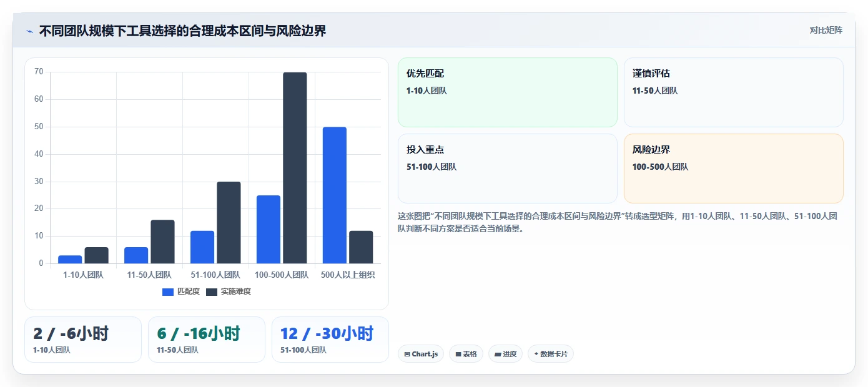Toggle the 匹配度 legend swatch
This screenshot has height=387, width=868.
coord(168,291)
